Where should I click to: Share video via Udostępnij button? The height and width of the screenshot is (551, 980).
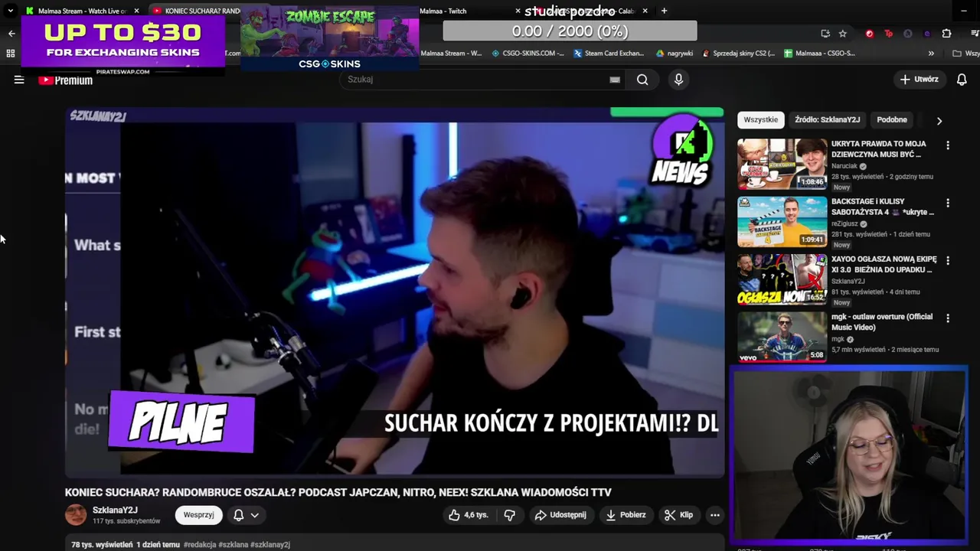(x=560, y=515)
